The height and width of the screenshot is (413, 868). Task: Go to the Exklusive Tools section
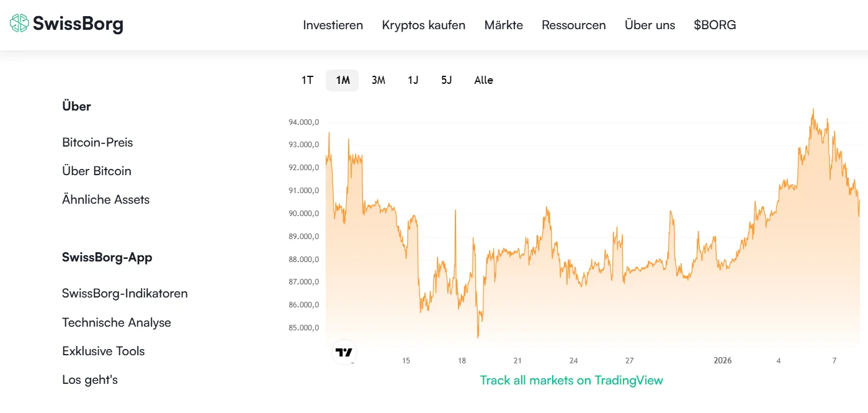coord(104,351)
